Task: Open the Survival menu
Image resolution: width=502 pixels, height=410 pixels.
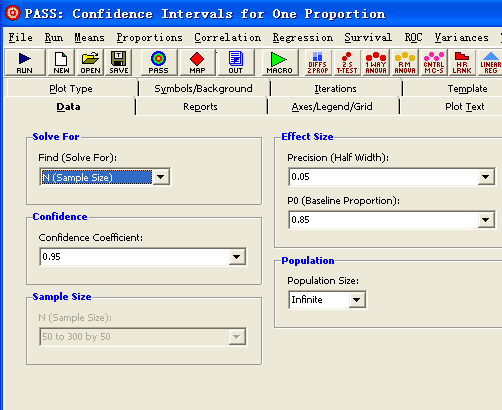Action: [x=368, y=38]
